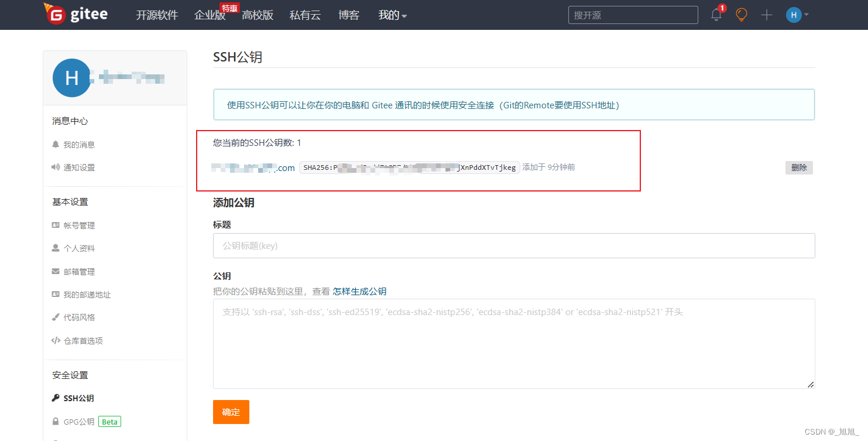Click the 公钥 public key textarea
Viewport: 868px width, 441px height.
click(x=514, y=344)
